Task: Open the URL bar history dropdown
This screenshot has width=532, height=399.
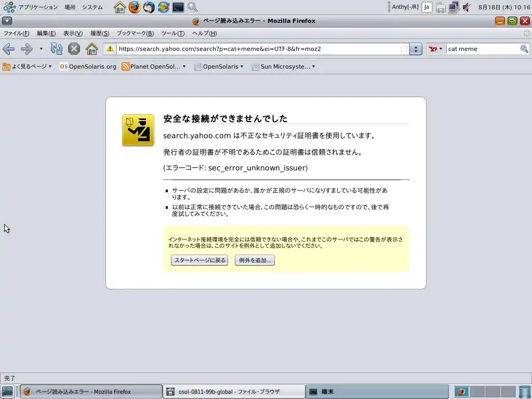Action: (x=416, y=49)
